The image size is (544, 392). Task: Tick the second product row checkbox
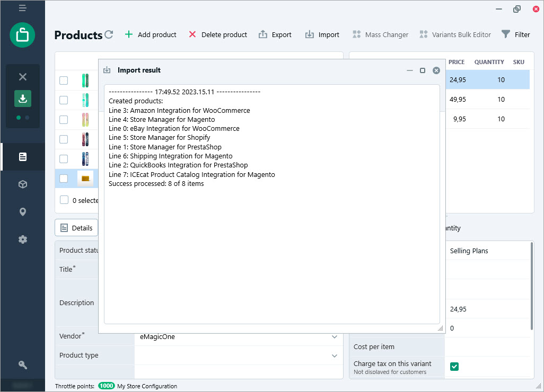pyautogui.click(x=64, y=100)
